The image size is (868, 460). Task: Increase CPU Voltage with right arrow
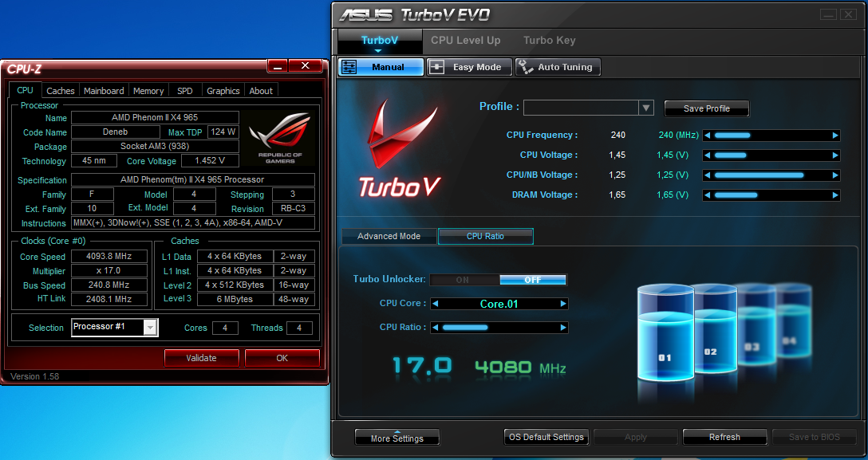(835, 155)
